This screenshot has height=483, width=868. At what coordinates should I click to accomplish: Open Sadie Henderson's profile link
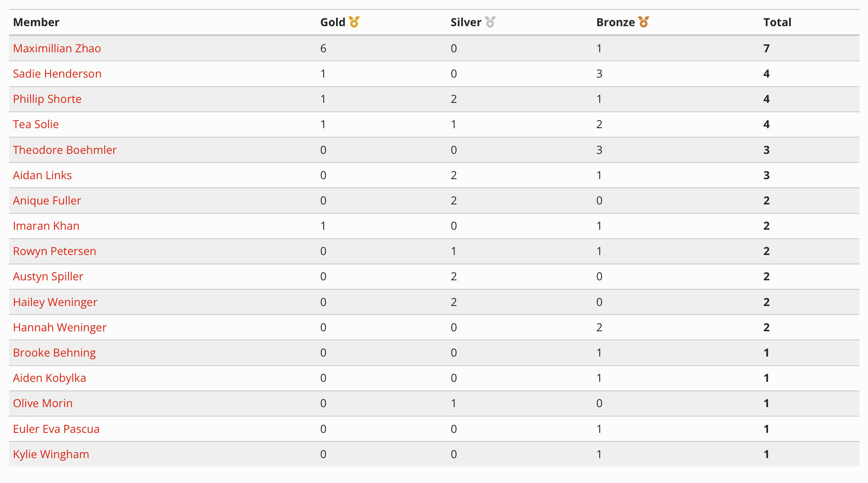click(x=57, y=74)
